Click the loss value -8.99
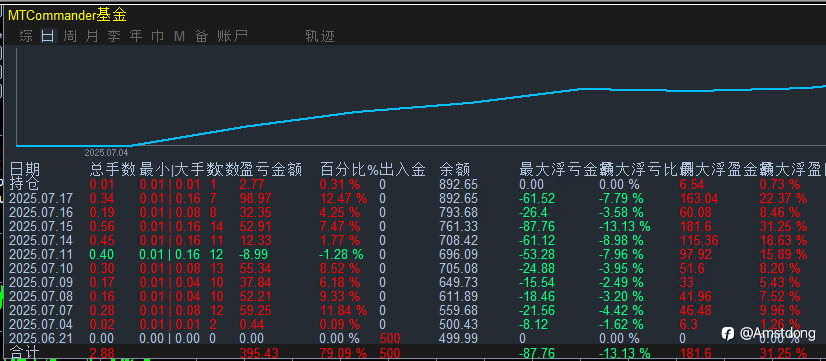Viewport: 826px width, 361px height. 255,255
